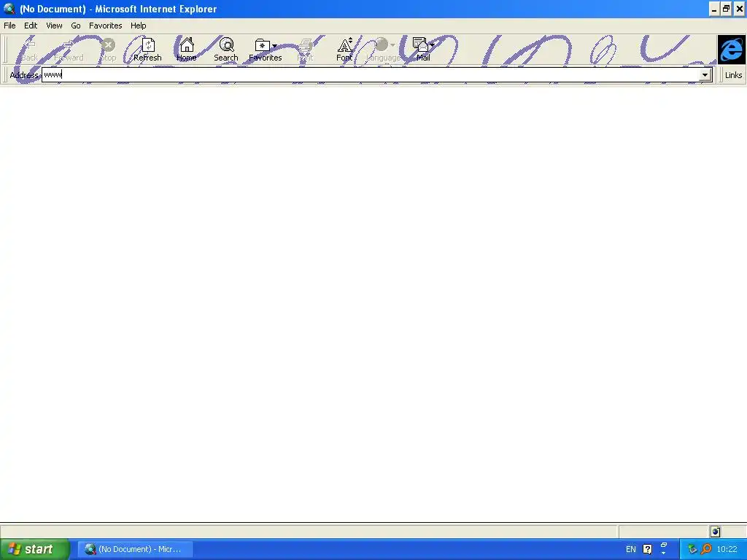
Task: Click the language bar help icon
Action: pos(648,549)
